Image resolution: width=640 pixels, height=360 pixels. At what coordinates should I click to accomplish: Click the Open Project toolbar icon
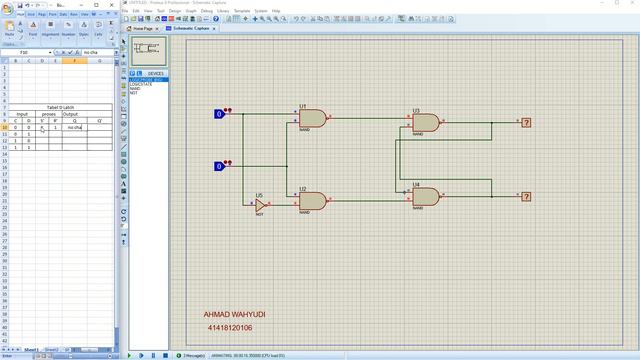click(x=133, y=19)
